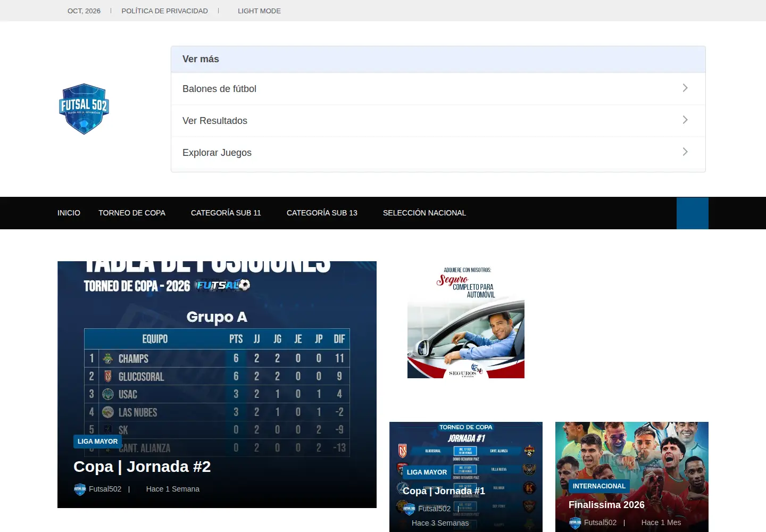The height and width of the screenshot is (532, 766).
Task: Open the blue square button in navbar
Action: [x=693, y=213]
